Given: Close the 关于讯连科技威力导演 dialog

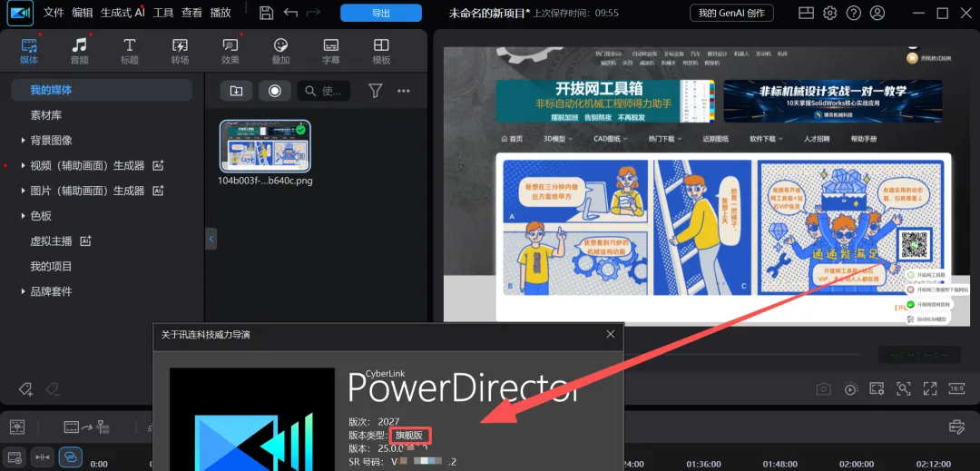Looking at the screenshot, I should (x=611, y=334).
